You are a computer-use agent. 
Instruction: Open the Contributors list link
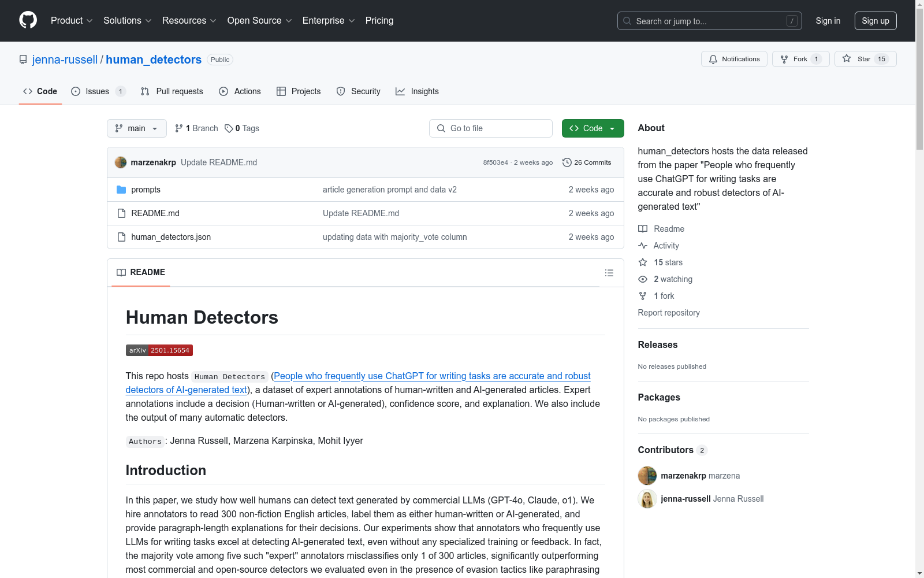(672, 450)
